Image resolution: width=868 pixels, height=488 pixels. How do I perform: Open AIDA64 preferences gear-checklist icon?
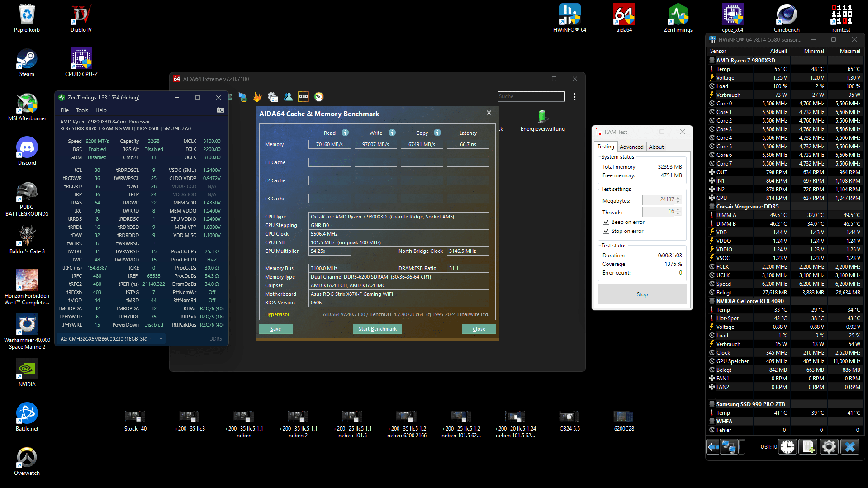[273, 97]
